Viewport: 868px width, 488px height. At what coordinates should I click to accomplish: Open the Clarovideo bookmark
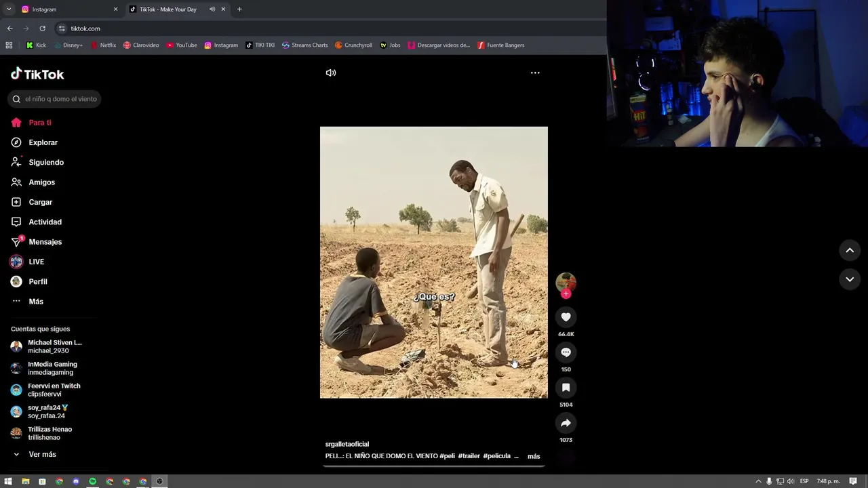(x=141, y=45)
